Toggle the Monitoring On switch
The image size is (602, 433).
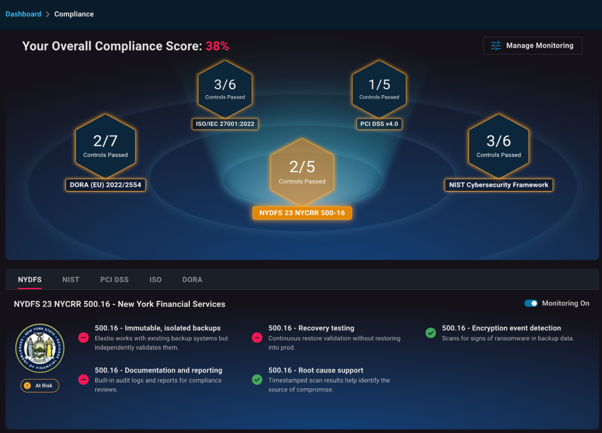[x=531, y=303]
